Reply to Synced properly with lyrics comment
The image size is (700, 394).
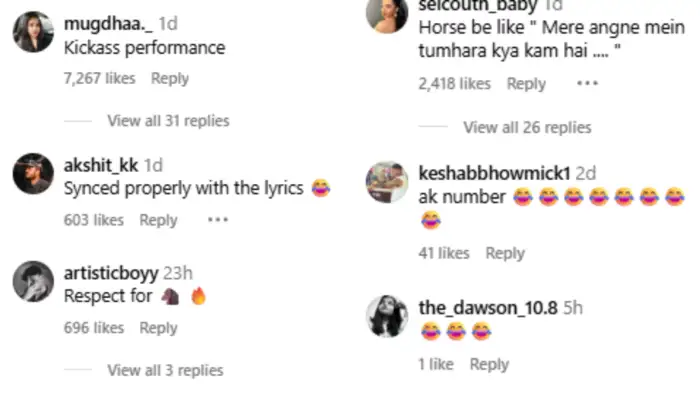tap(158, 220)
